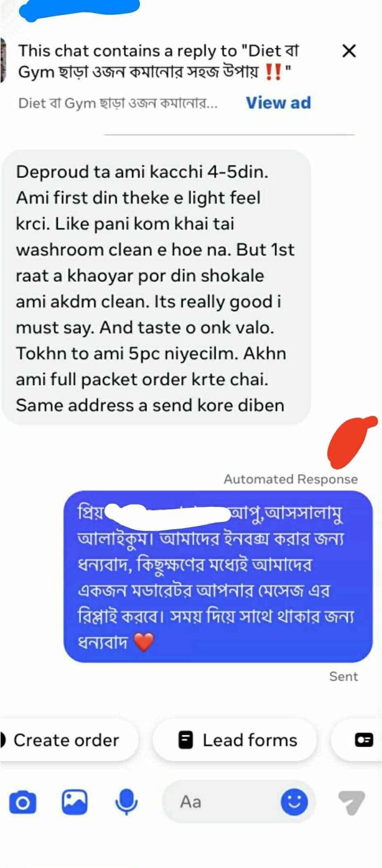Tap the Automated Response label
The image size is (382, 868).
coord(291,479)
